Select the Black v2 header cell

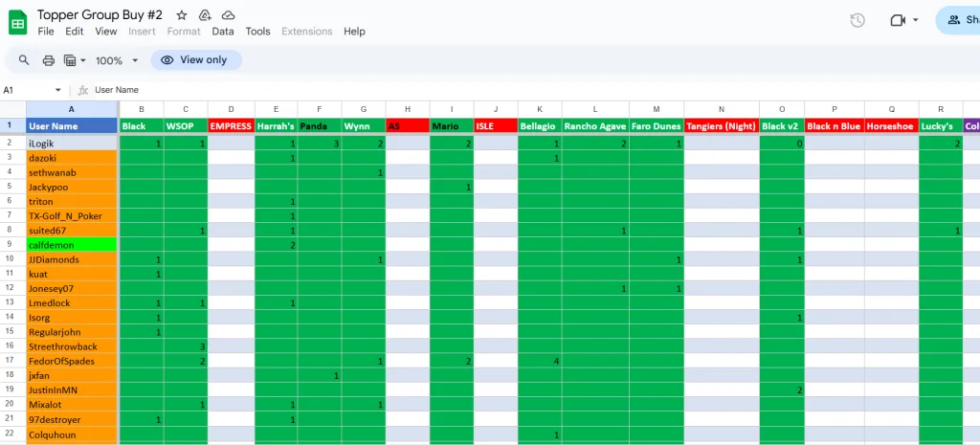782,126
